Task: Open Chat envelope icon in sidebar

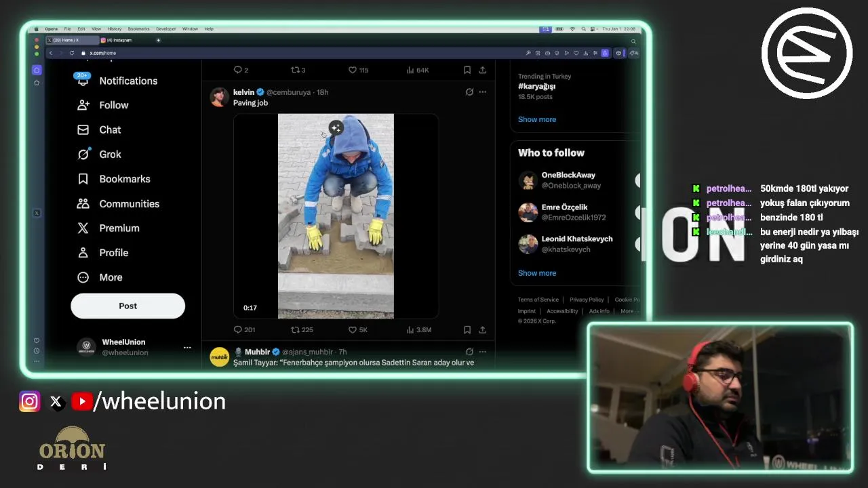Action: pos(83,129)
